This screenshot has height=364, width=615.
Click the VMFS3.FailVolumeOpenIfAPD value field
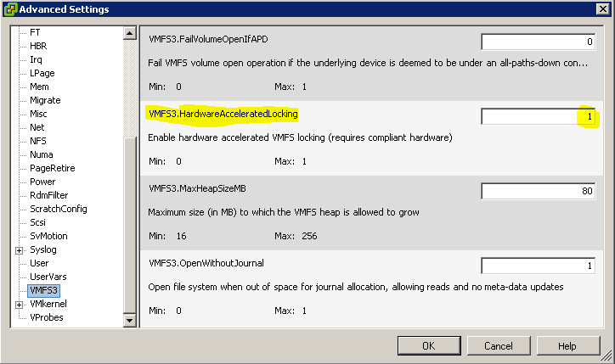tap(539, 42)
